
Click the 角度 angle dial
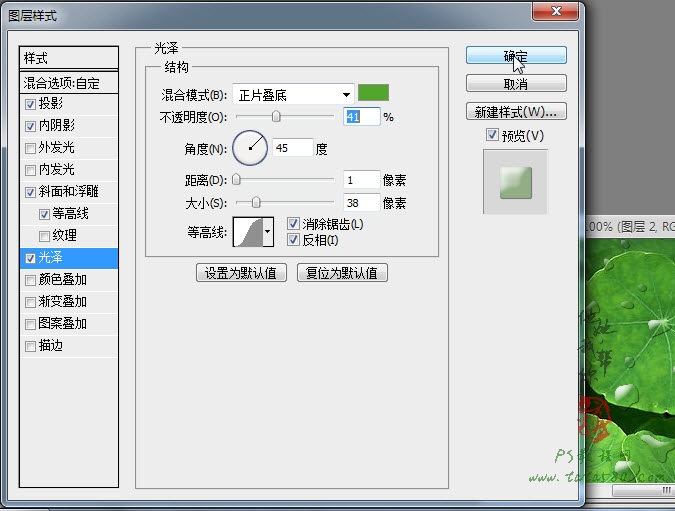click(x=250, y=148)
